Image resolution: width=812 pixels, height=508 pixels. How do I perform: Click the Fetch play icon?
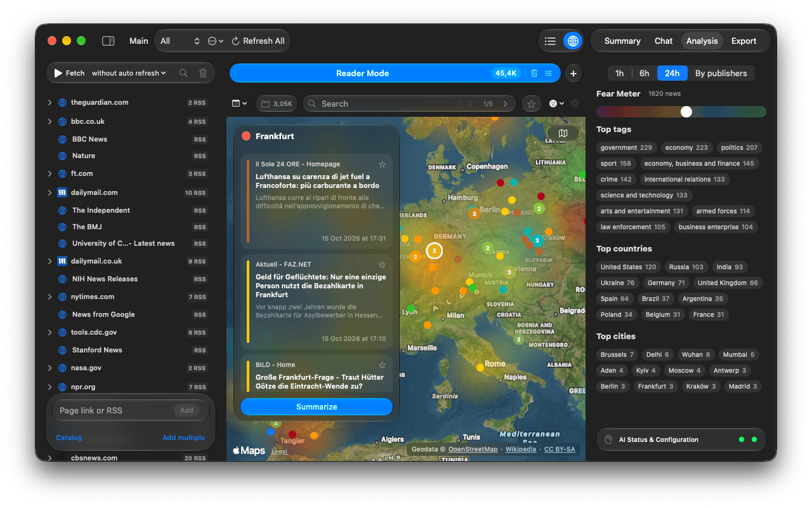pyautogui.click(x=58, y=73)
